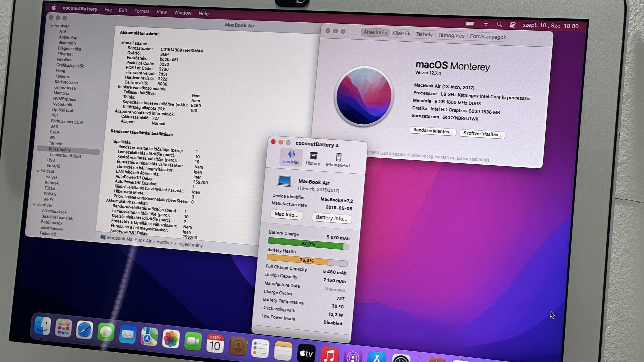Collapse the Hardver tree section
This screenshot has height=362, width=644.
point(52,26)
